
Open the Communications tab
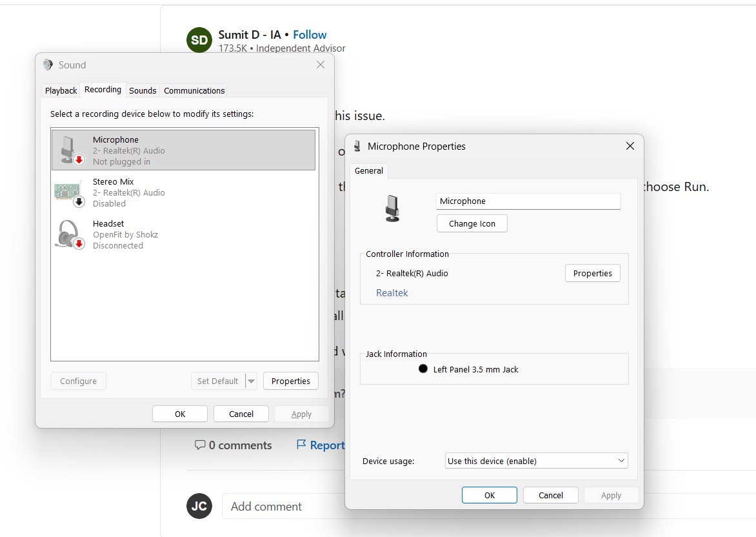point(194,91)
